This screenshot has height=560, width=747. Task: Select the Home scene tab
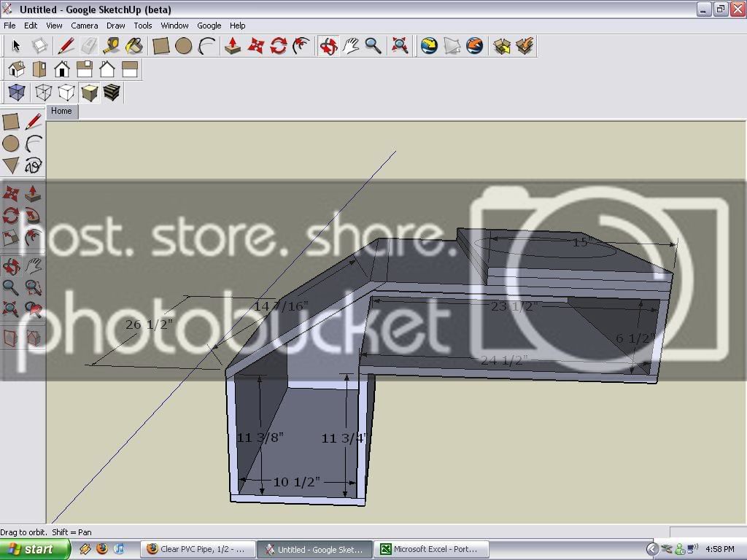click(x=61, y=111)
